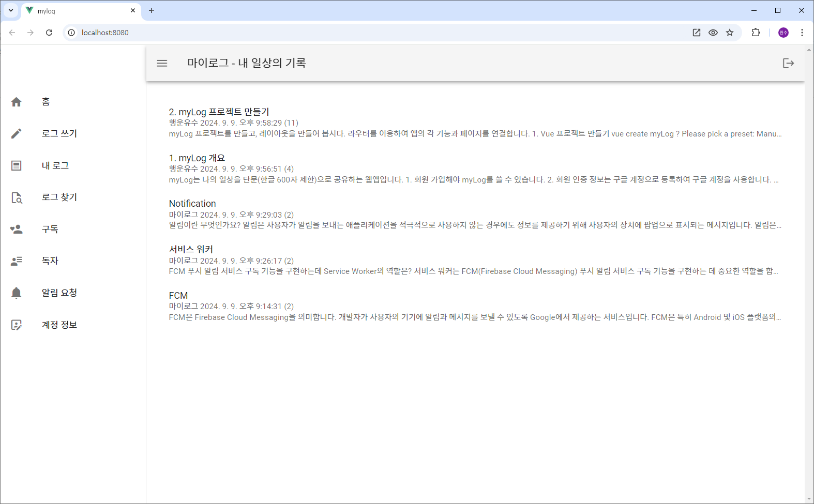Open the 서비스 워커 post title
The image size is (814, 504).
(191, 249)
